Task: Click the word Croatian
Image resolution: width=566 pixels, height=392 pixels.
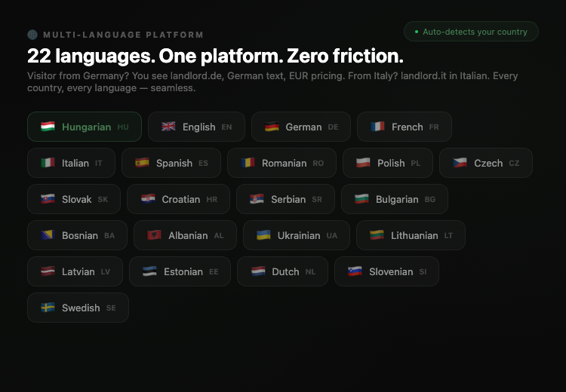Action: 181,199
